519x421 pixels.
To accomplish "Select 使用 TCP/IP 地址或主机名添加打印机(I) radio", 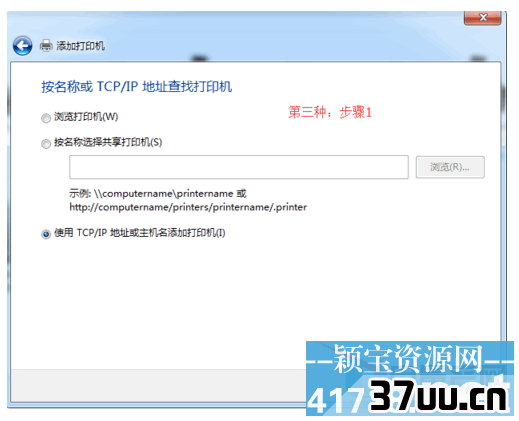I will coord(46,234).
